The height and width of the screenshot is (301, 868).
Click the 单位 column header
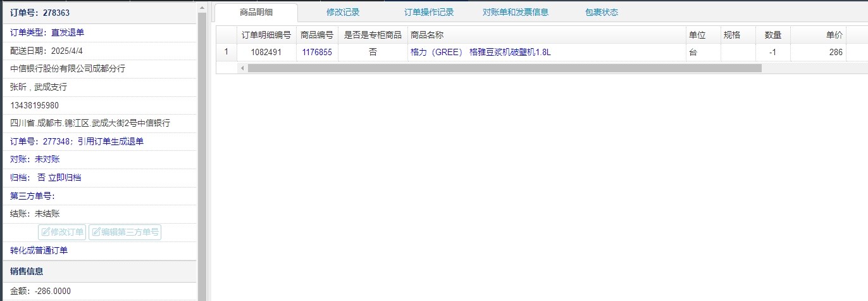coord(703,35)
